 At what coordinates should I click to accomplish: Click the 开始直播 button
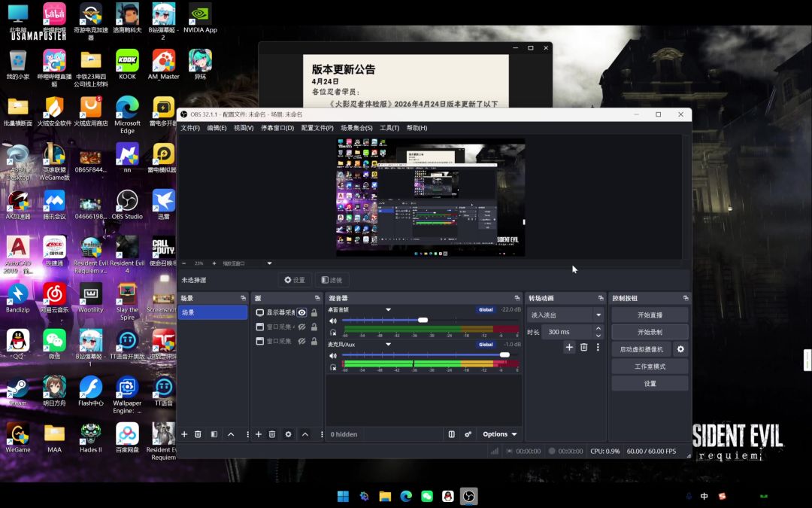(x=650, y=315)
